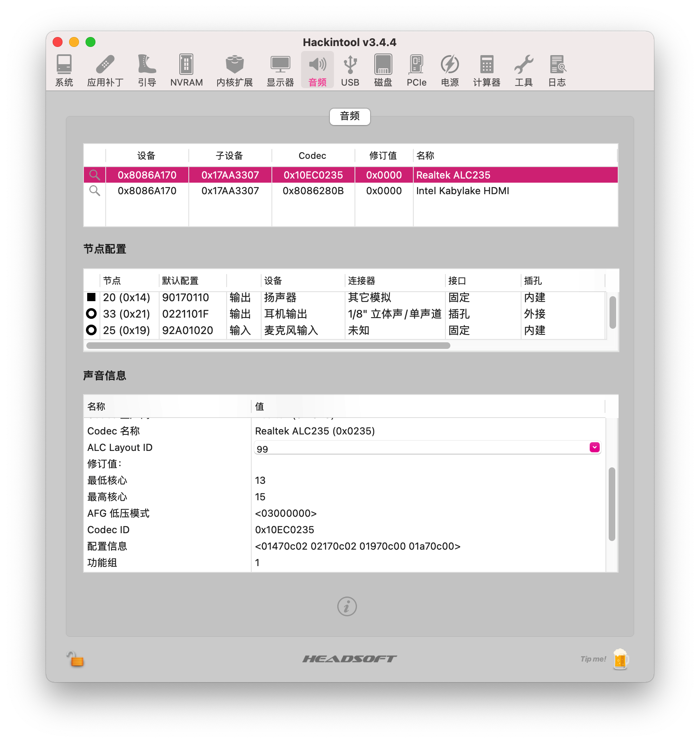700x743 pixels.
Task: Open the 引导 (Boot) toolbar section
Action: tap(147, 71)
